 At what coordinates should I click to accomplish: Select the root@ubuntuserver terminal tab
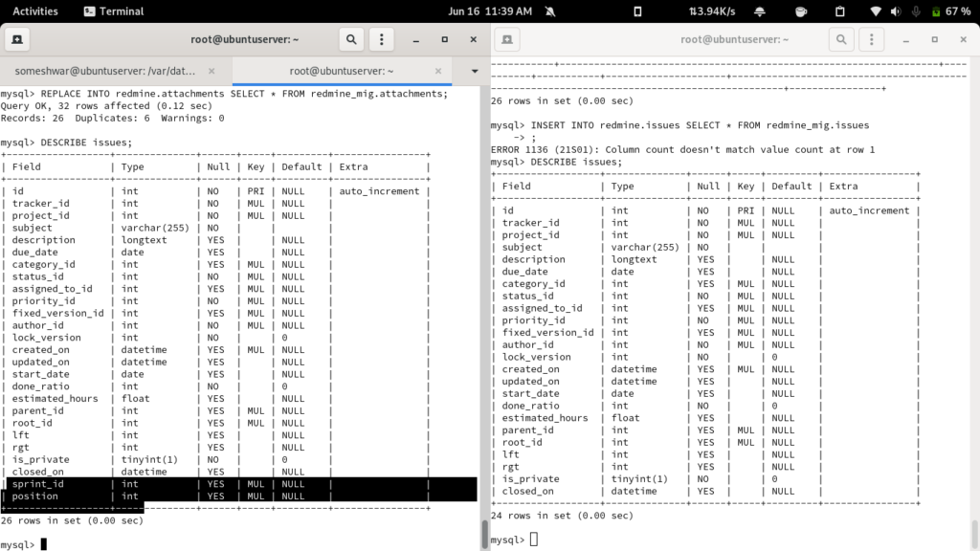point(342,71)
